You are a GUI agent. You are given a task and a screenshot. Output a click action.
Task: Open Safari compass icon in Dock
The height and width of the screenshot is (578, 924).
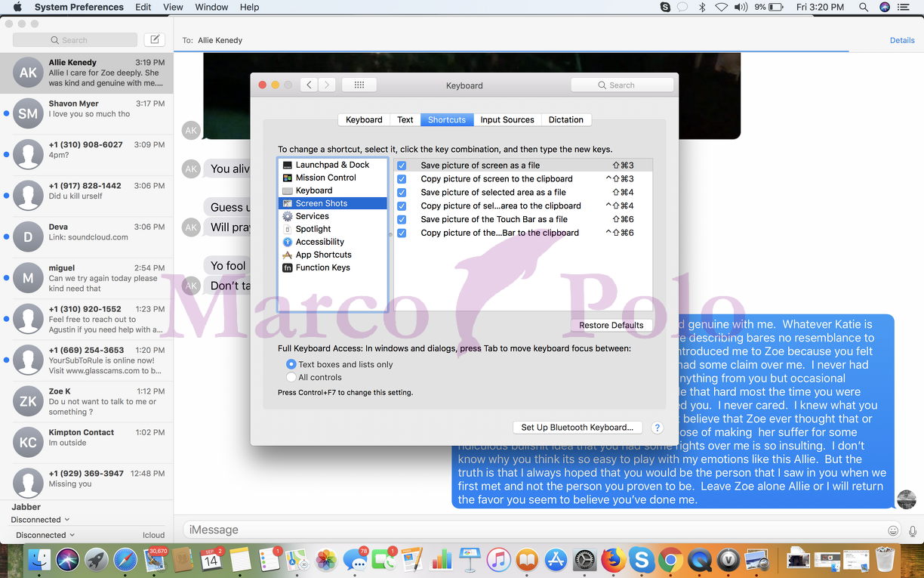click(125, 560)
